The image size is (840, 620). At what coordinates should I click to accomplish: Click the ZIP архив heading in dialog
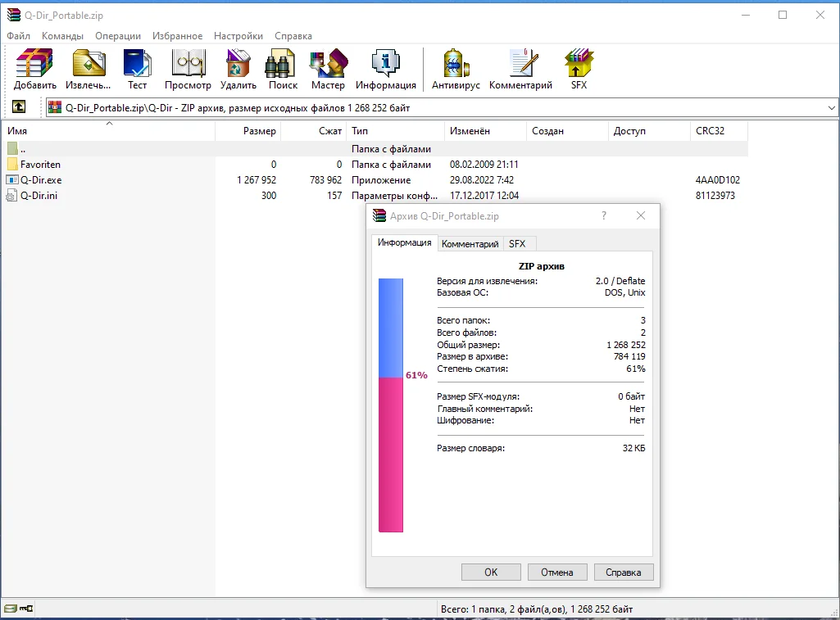541,266
